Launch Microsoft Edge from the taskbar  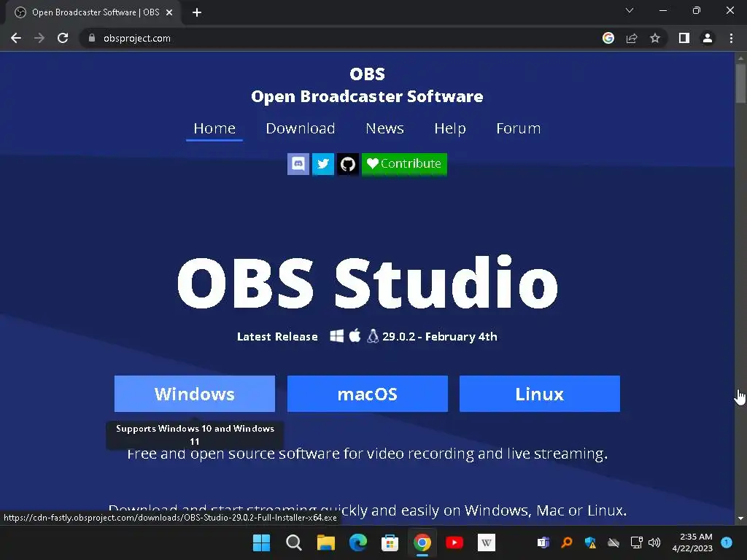357,542
